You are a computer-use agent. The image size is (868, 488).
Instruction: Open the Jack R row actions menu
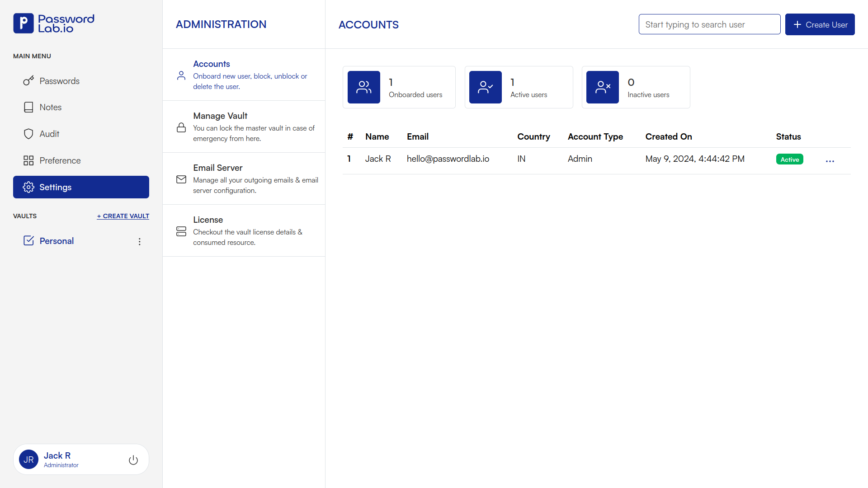pos(830,161)
